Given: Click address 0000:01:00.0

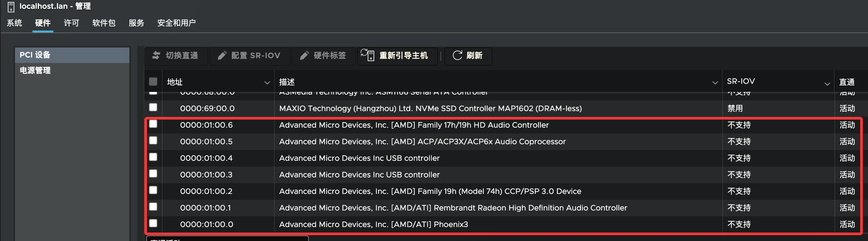Looking at the screenshot, I should point(206,224).
